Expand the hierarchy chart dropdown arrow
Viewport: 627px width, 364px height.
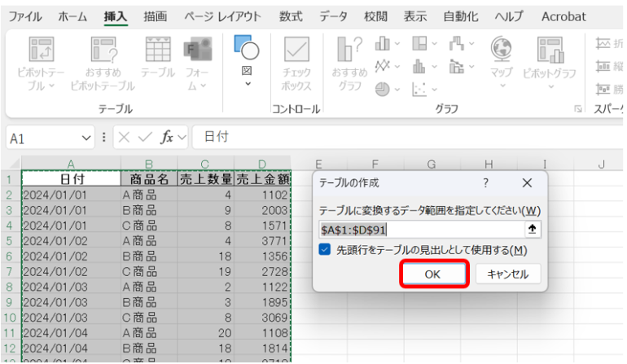(x=434, y=44)
